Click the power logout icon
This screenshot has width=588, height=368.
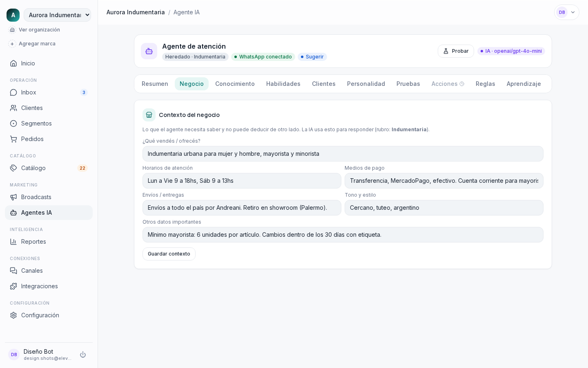click(83, 355)
